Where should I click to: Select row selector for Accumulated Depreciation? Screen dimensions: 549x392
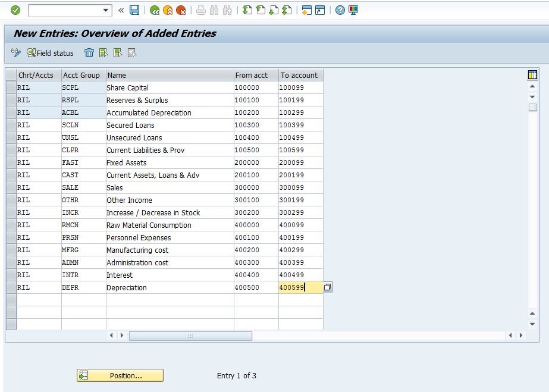pyautogui.click(x=11, y=112)
